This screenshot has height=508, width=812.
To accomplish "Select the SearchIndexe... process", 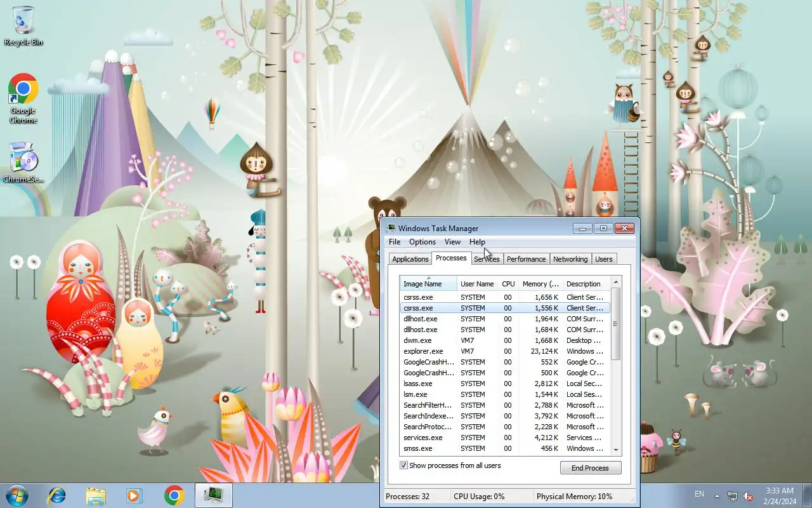I will pyautogui.click(x=505, y=416).
